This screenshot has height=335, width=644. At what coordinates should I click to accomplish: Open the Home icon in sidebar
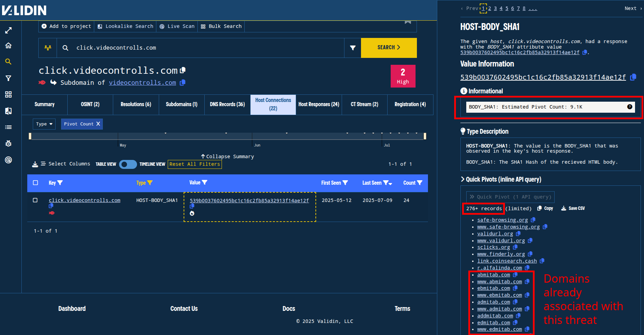pos(9,45)
